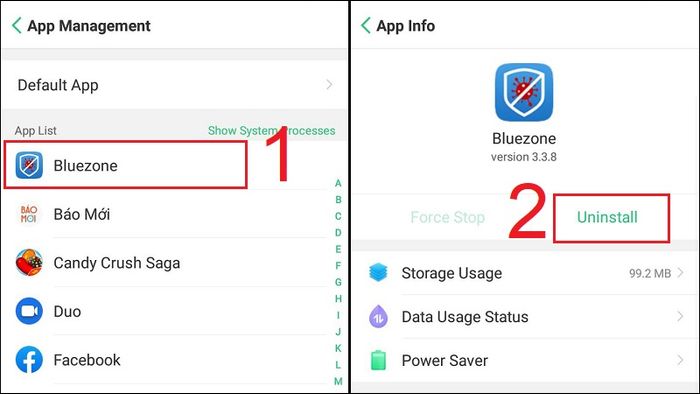700x394 pixels.
Task: Tap the Duo video camera icon
Action: (x=29, y=311)
